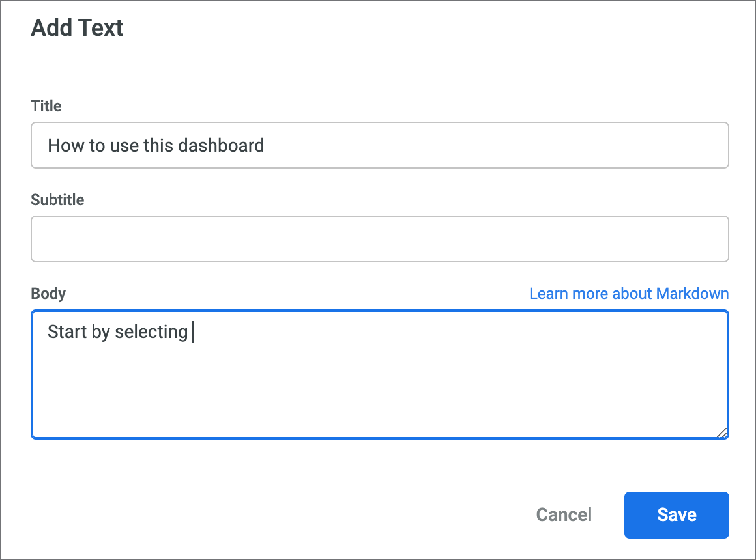The image size is (756, 560).
Task: Click the Add Text dialog heading
Action: (x=76, y=28)
